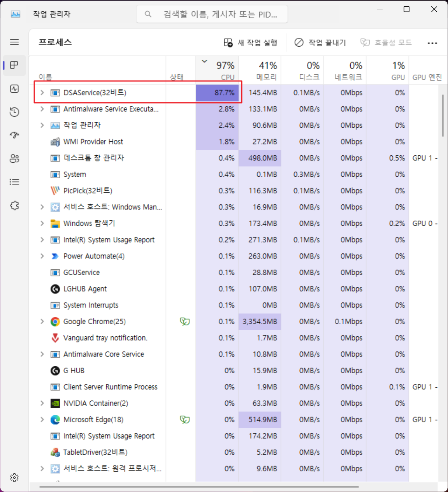Sort by the GPU 엔진 column header
The width and height of the screenshot is (448, 492).
pyautogui.click(x=427, y=70)
